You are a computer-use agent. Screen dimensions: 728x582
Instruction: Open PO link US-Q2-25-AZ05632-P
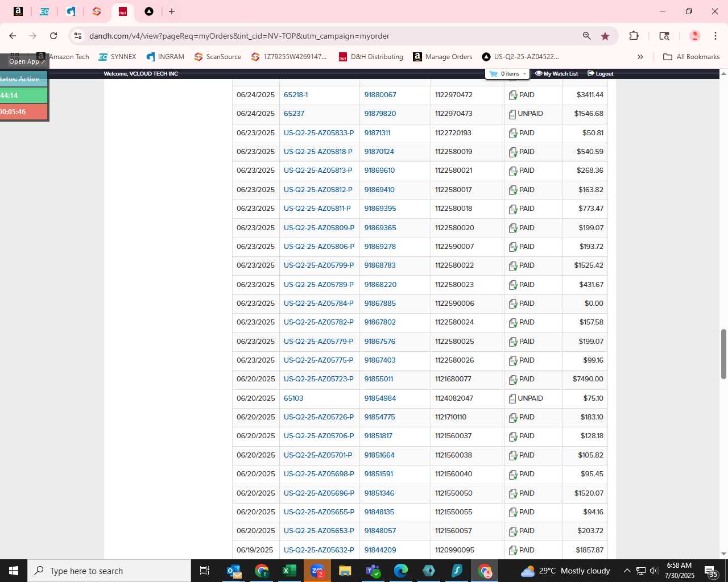point(318,550)
